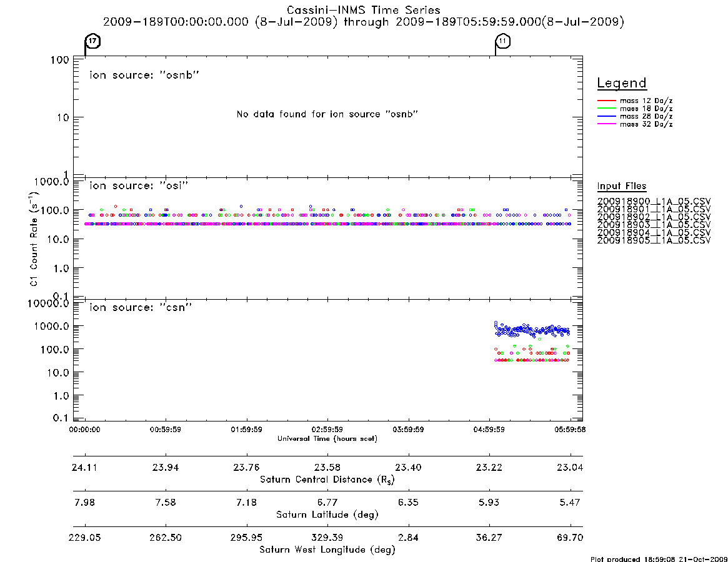The width and height of the screenshot is (728, 562).
Task: Click the 'ion source: "osi"' panel label
Action: coord(139,185)
